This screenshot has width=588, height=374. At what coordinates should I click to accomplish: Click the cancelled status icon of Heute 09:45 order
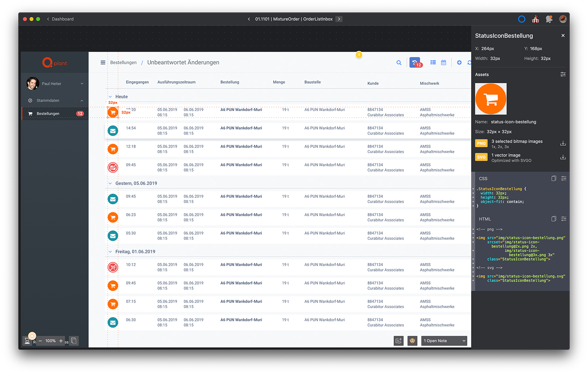(x=113, y=168)
